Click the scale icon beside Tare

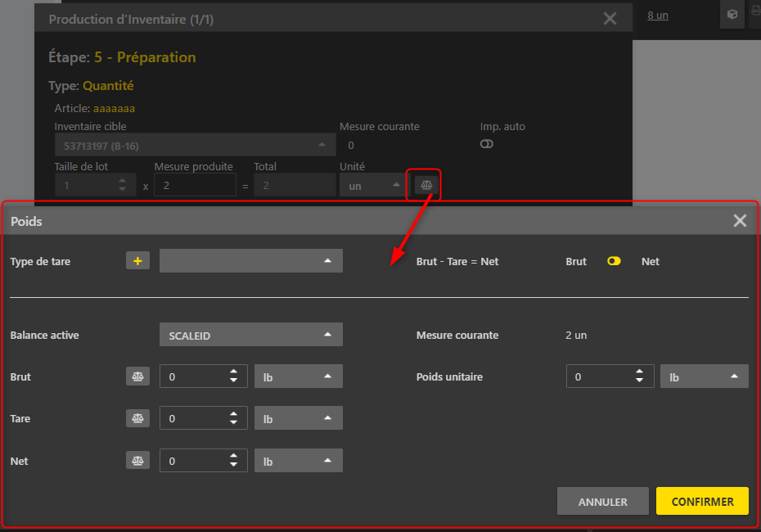coord(137,418)
